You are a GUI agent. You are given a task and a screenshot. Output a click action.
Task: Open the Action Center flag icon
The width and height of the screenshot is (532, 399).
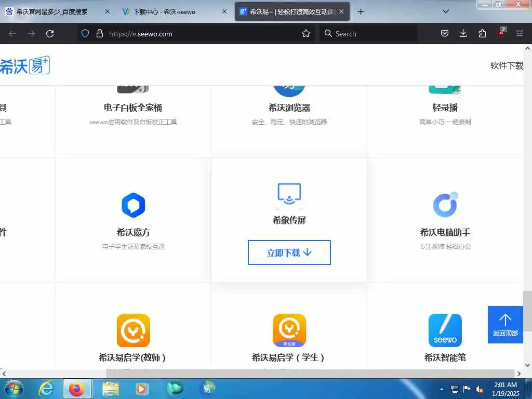click(467, 389)
